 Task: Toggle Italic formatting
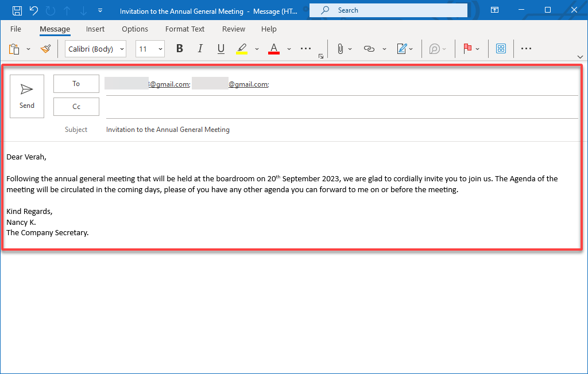point(200,48)
